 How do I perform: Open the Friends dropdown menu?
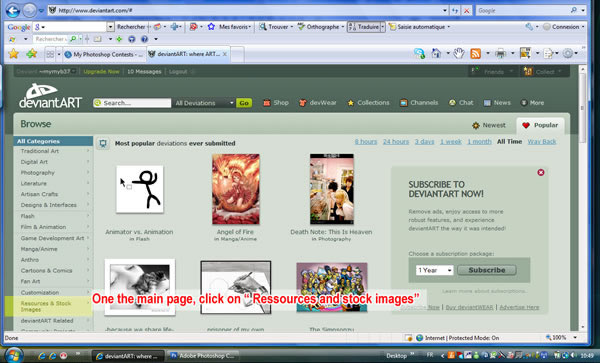coord(493,72)
